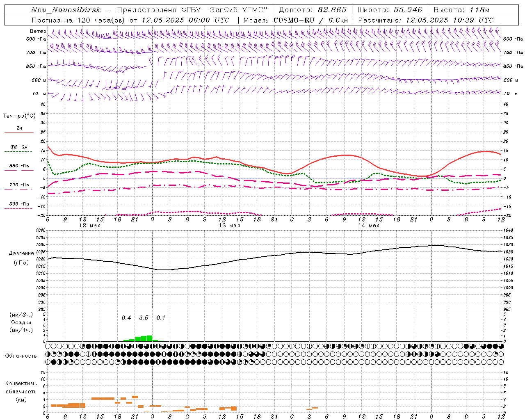Click the 850 гПа entry in temperature legend
Screen dimensions: 525x420
pos(19,166)
